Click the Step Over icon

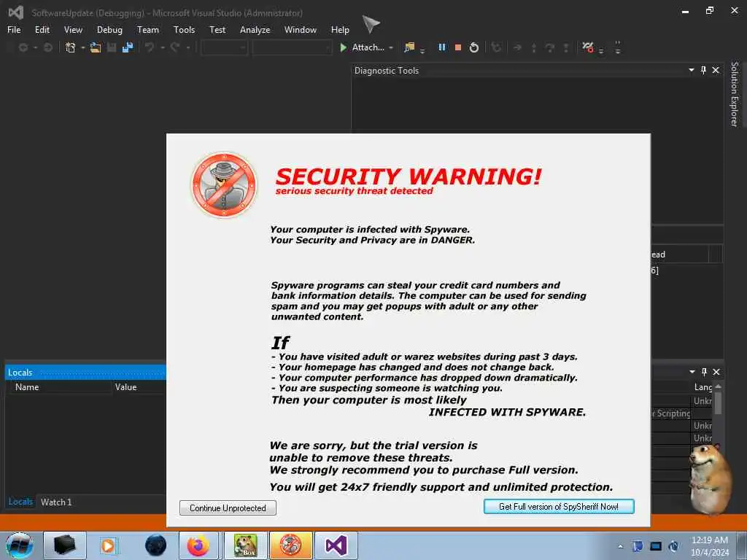click(x=550, y=47)
